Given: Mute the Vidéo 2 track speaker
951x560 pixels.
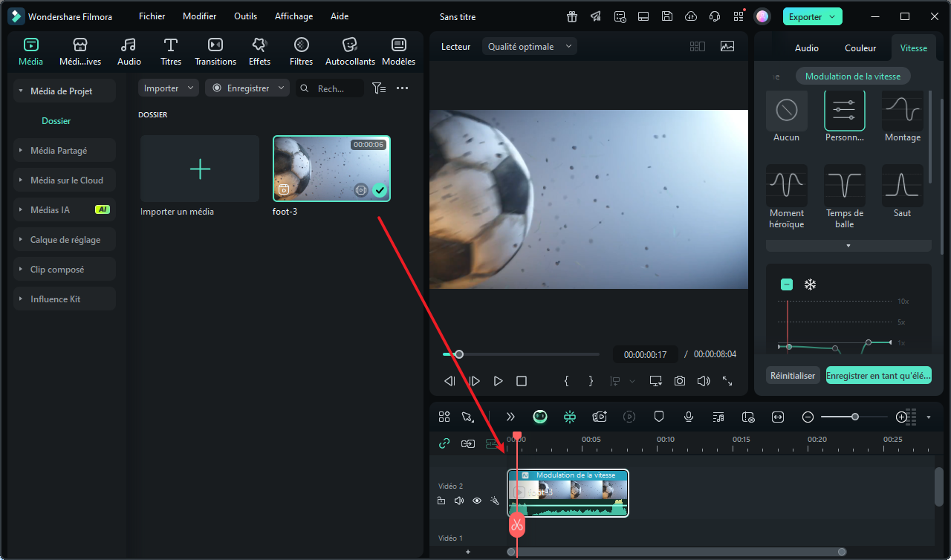Looking at the screenshot, I should 459,501.
